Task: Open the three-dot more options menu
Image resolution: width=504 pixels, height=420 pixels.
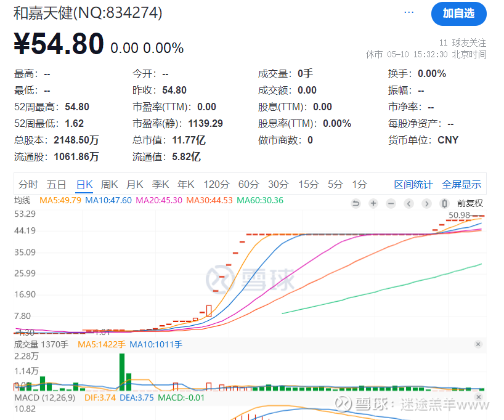Action: pyautogui.click(x=409, y=12)
